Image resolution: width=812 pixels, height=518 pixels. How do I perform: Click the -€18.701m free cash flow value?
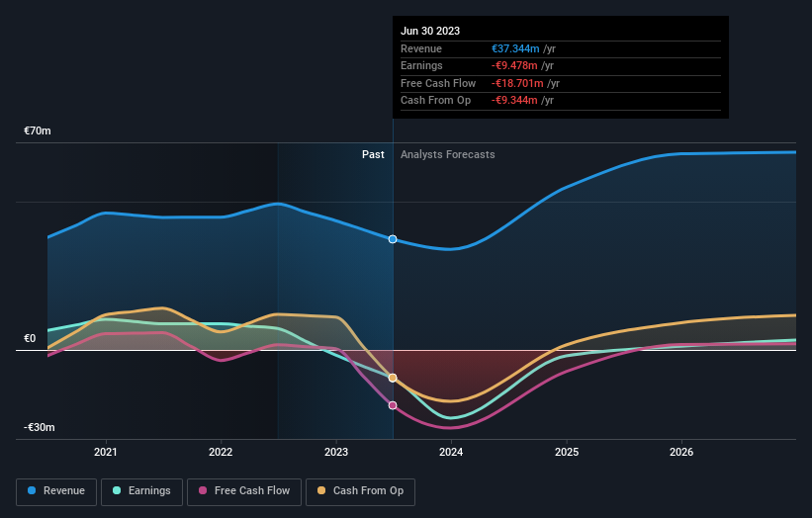coord(517,83)
